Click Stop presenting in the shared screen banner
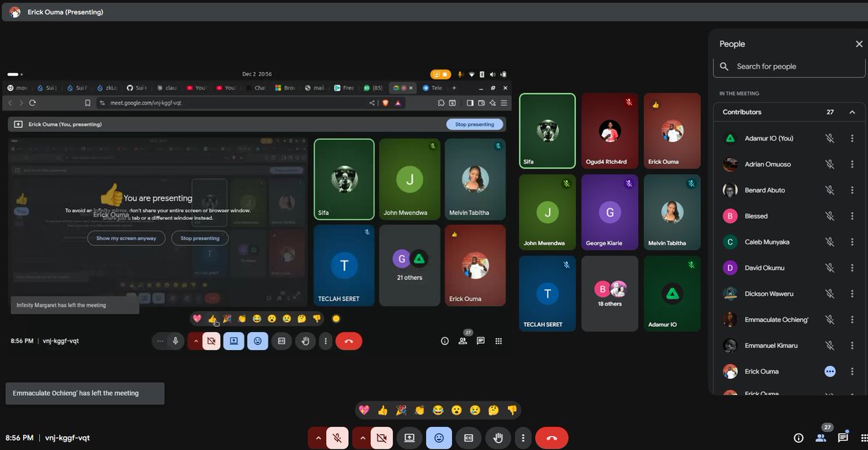The width and height of the screenshot is (868, 450). [475, 124]
